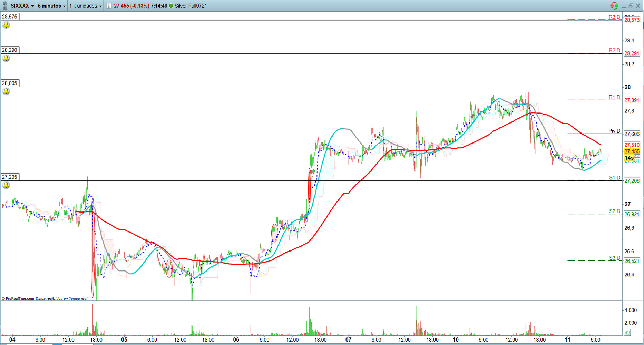The width and height of the screenshot is (644, 345).
Task: Click the 11 date label on time axis
Action: coord(568,339)
